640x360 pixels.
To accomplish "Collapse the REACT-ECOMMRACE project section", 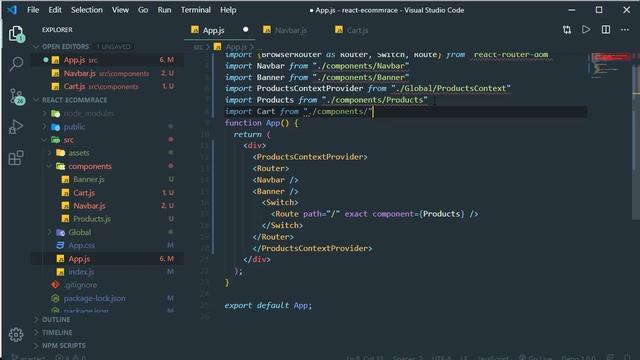I will point(75,100).
